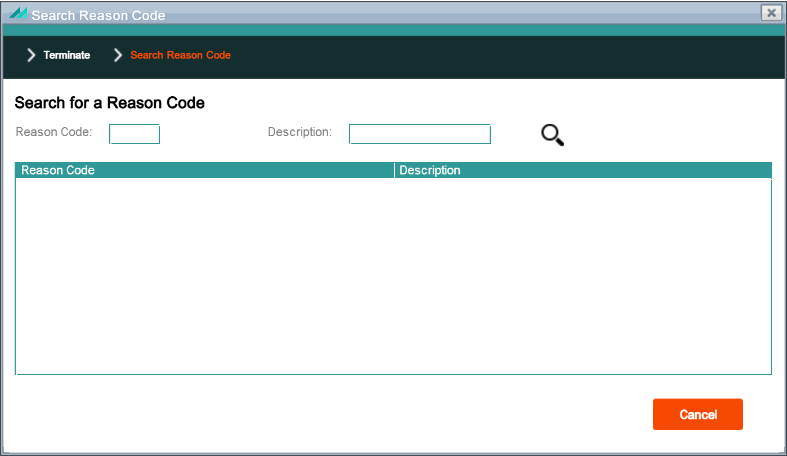Sort by the Reason Code column header
Screen dimensions: 787x456
coord(205,170)
